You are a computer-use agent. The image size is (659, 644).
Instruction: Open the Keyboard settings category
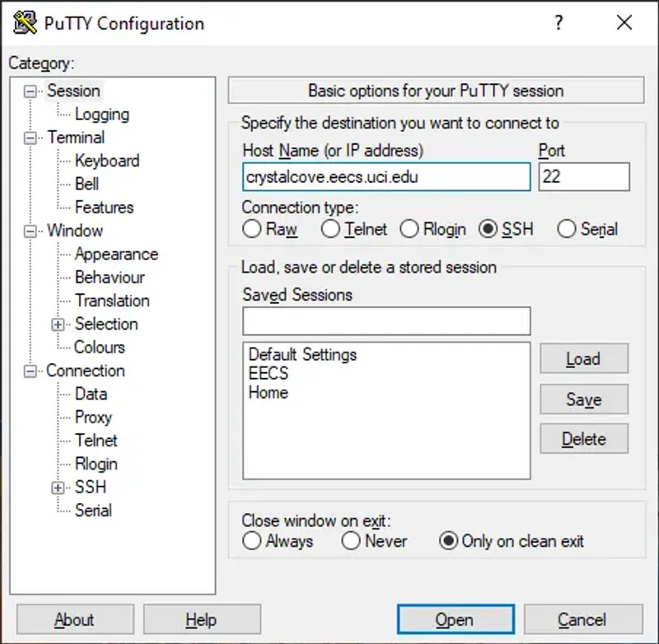(x=106, y=161)
